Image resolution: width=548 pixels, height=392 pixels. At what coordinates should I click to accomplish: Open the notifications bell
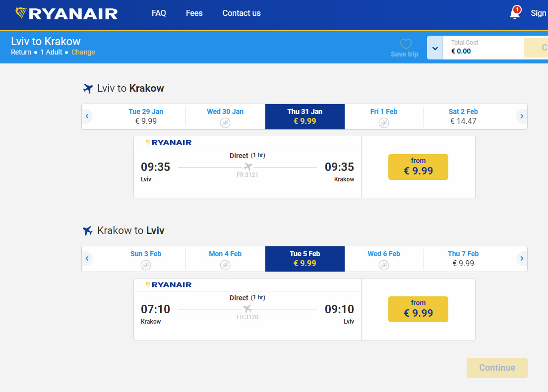(x=515, y=13)
